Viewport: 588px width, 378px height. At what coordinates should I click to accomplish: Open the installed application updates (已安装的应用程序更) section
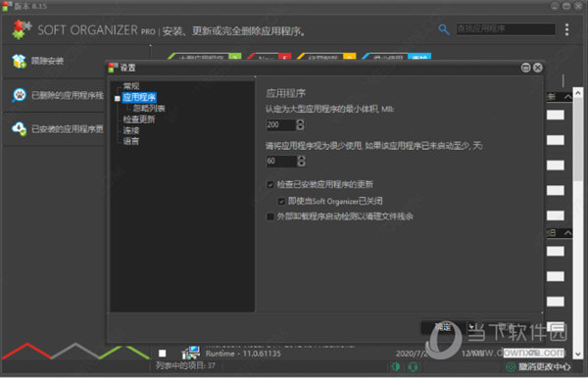tap(54, 129)
